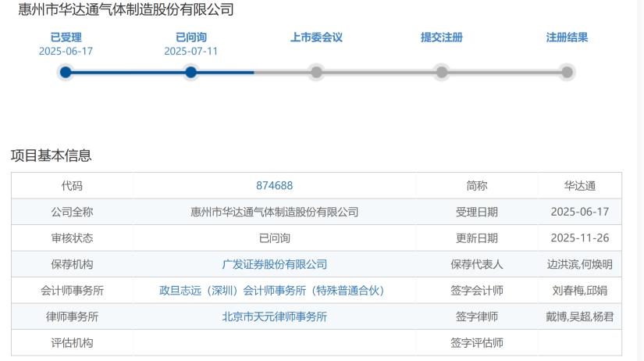Viewport: 644px width, 361px height.
Task: Open the 广发证券股份有限公司 sponsor link
Action: pyautogui.click(x=274, y=264)
